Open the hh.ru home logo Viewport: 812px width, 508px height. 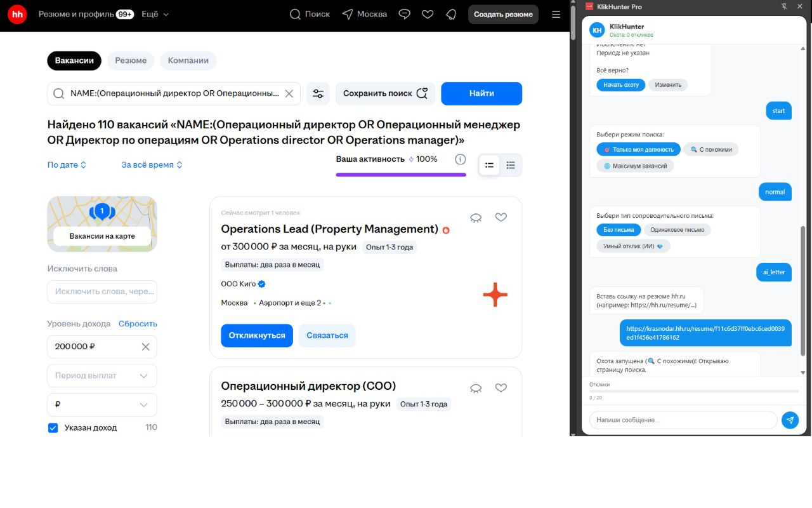coord(17,14)
